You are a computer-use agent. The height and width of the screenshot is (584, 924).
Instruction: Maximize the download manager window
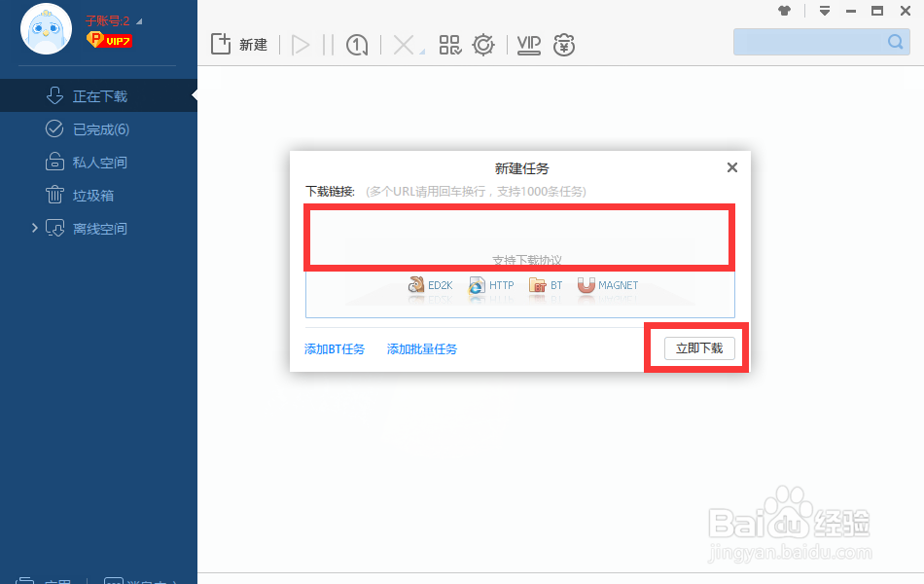coord(877,11)
